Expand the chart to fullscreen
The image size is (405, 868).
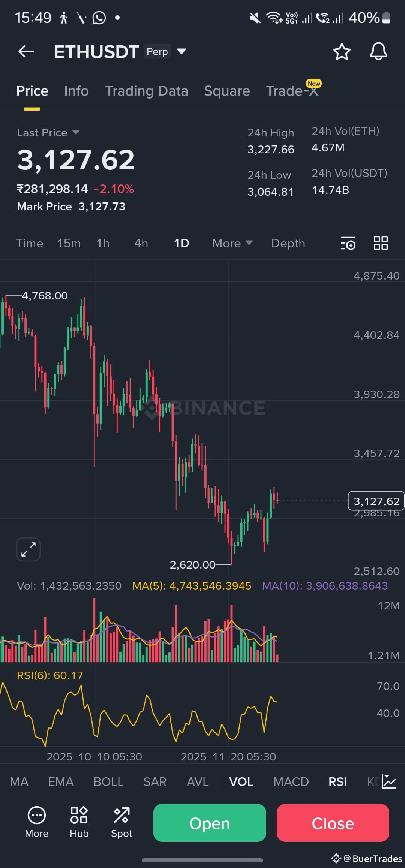[x=28, y=549]
